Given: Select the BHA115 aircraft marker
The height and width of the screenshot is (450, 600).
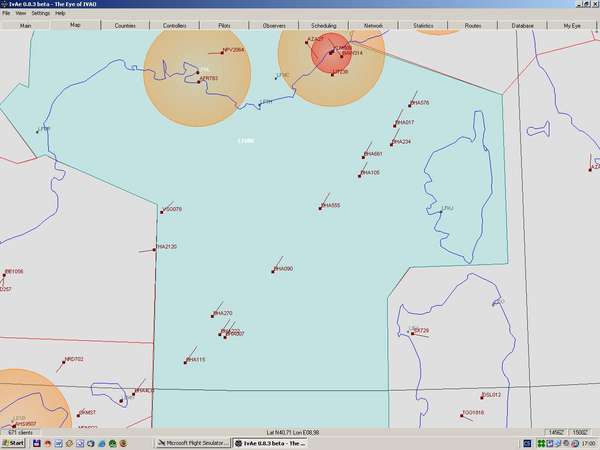Looking at the screenshot, I should [x=186, y=362].
